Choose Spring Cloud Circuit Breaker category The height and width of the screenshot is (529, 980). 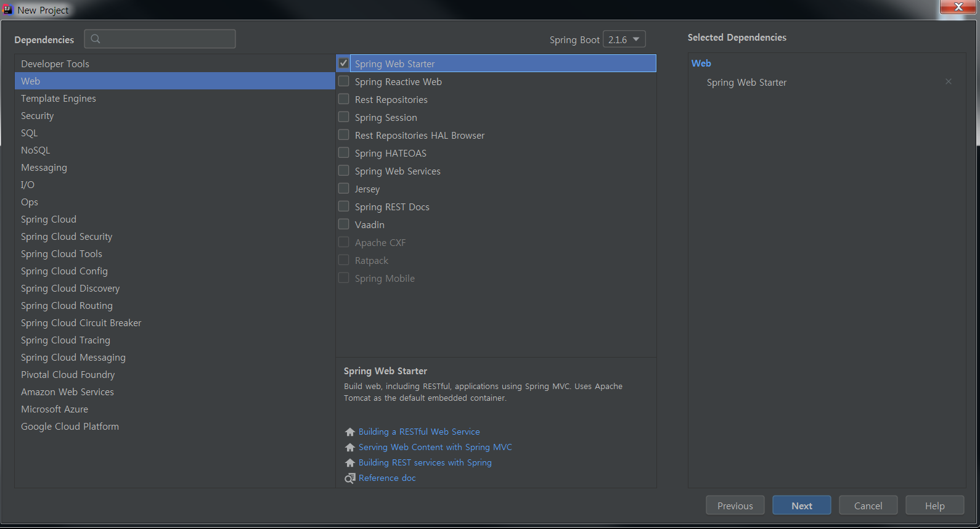click(x=175, y=322)
